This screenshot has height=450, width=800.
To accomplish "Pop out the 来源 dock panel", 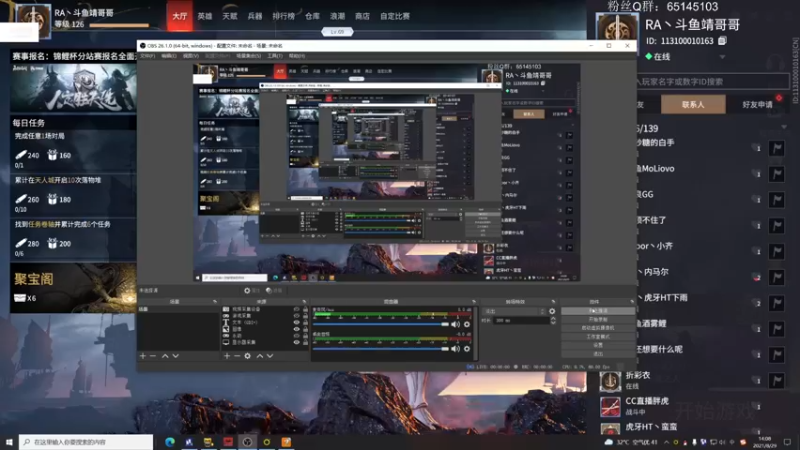I will 304,302.
